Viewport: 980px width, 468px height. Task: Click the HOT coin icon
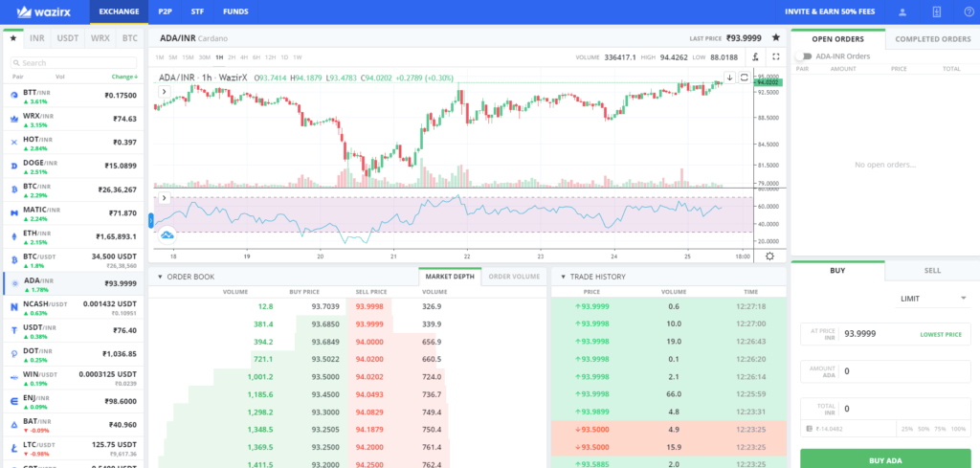[13, 143]
